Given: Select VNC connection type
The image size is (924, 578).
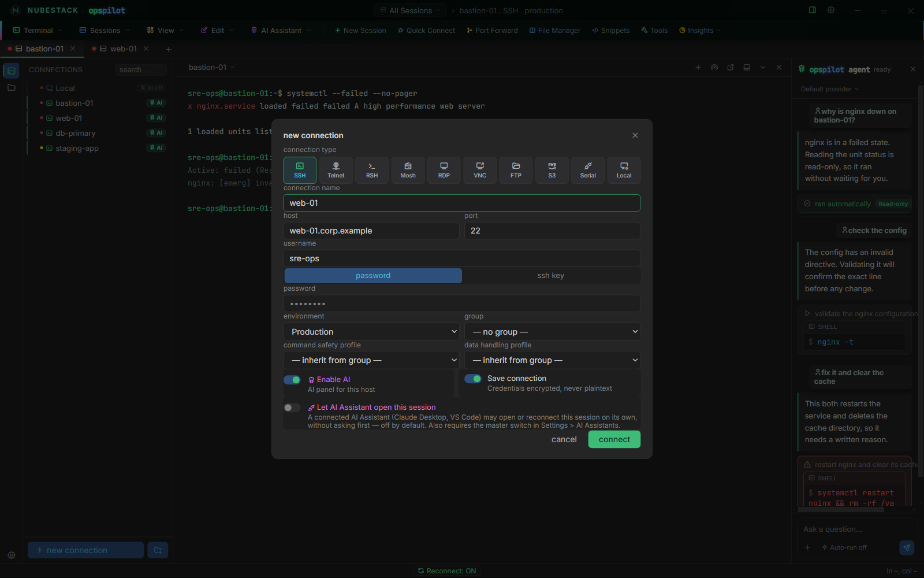Looking at the screenshot, I should (480, 170).
